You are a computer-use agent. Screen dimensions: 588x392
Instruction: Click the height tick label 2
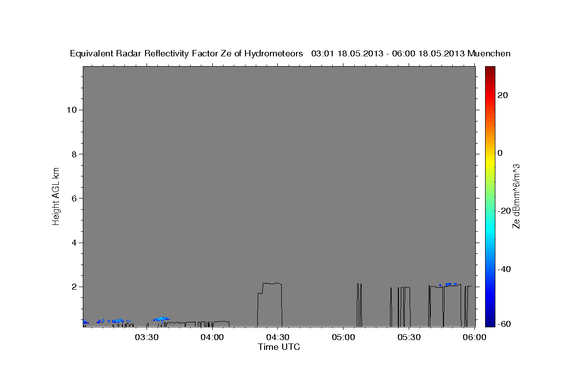pos(74,287)
